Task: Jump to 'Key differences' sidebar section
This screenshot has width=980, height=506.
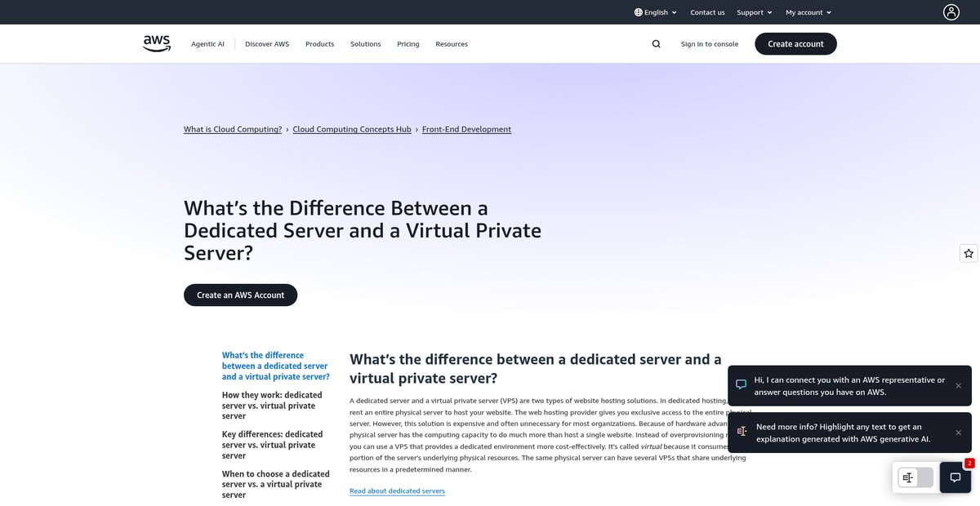Action: pyautogui.click(x=272, y=445)
